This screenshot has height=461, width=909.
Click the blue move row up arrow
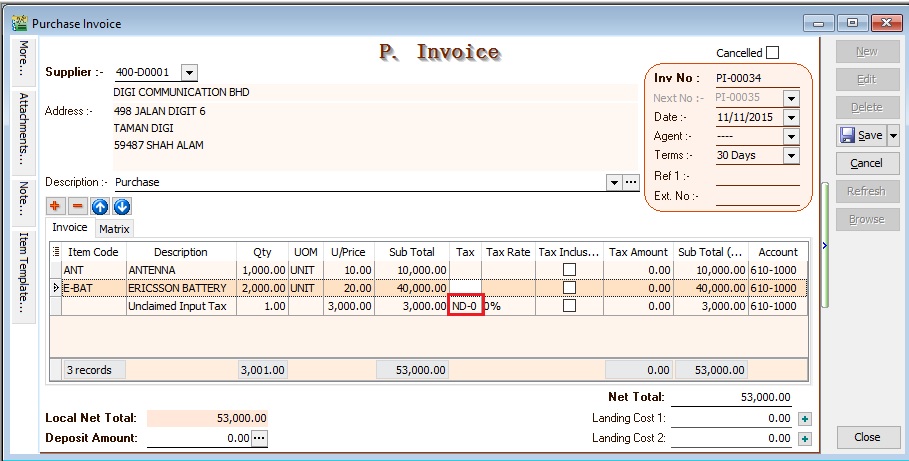click(99, 206)
